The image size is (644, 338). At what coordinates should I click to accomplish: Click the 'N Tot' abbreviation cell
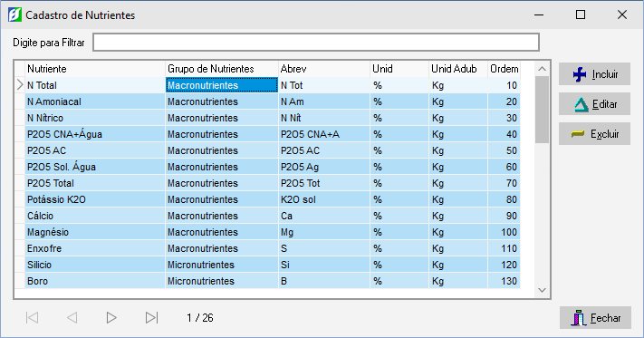(324, 85)
